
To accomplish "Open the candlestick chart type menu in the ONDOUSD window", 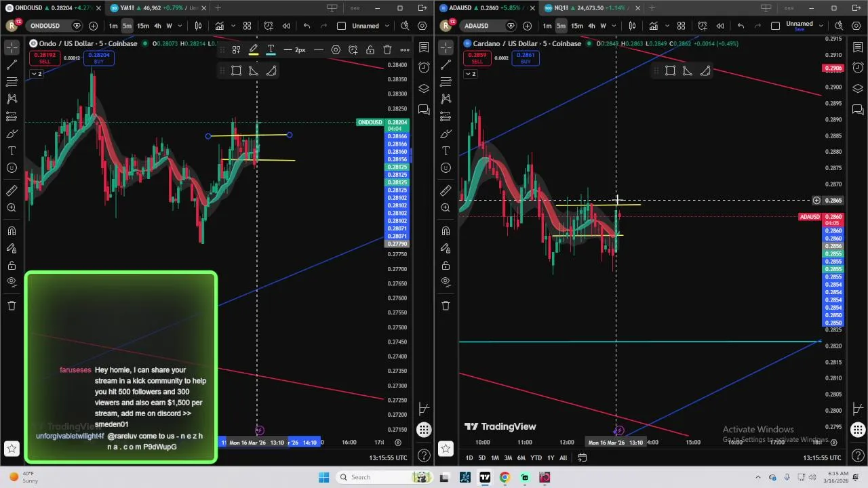I will 198,26.
